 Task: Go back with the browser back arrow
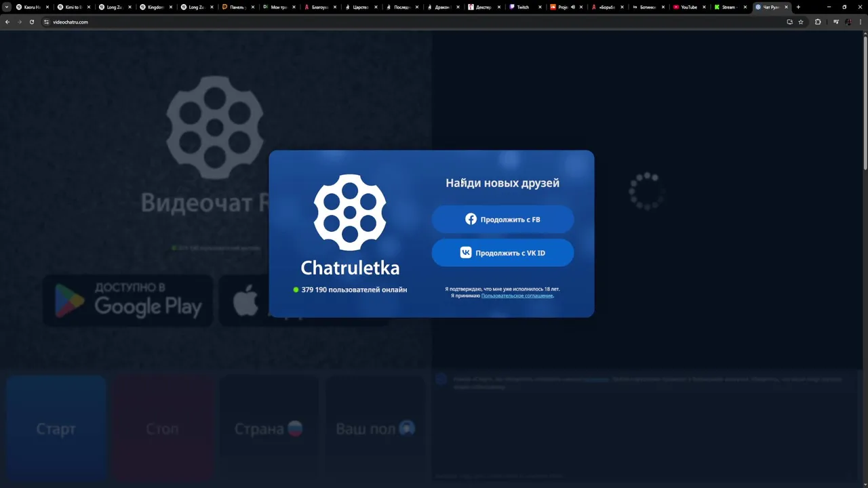(x=7, y=22)
